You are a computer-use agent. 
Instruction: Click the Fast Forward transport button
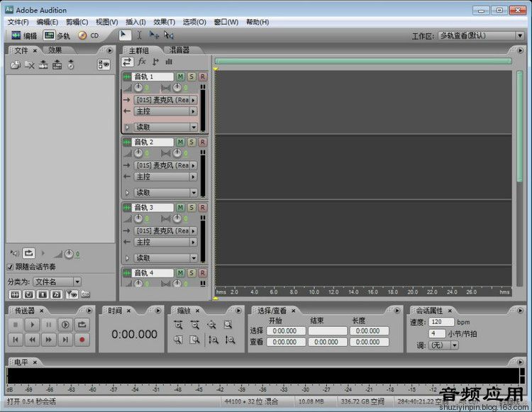49,340
